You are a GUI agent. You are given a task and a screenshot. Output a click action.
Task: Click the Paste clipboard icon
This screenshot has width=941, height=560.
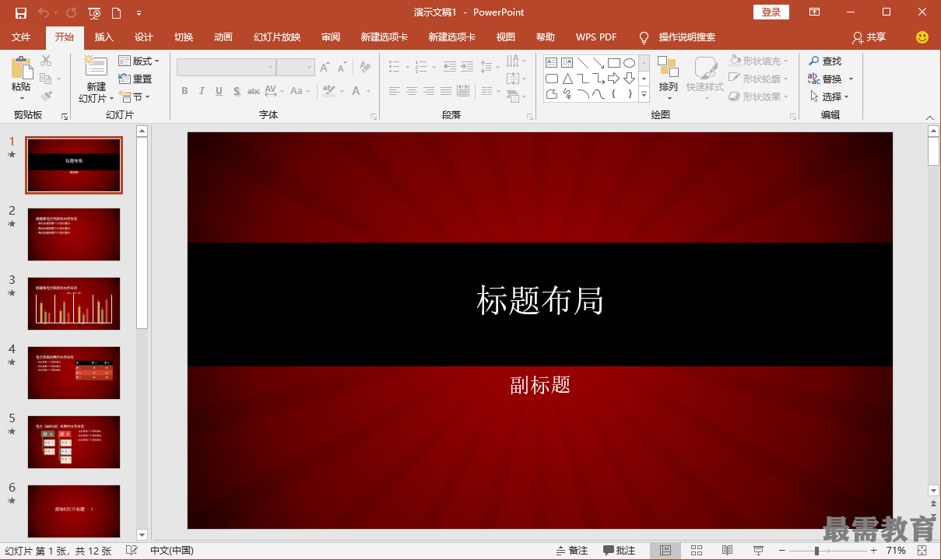[21, 68]
